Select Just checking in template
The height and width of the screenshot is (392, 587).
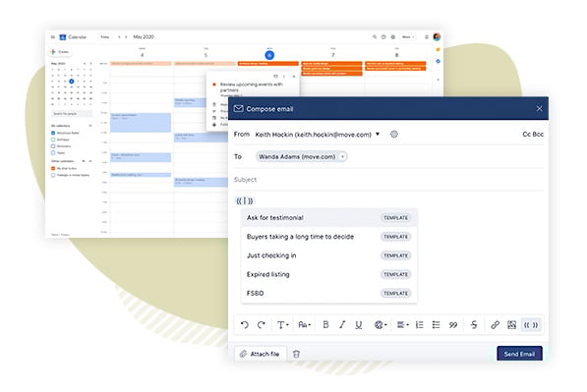328,255
